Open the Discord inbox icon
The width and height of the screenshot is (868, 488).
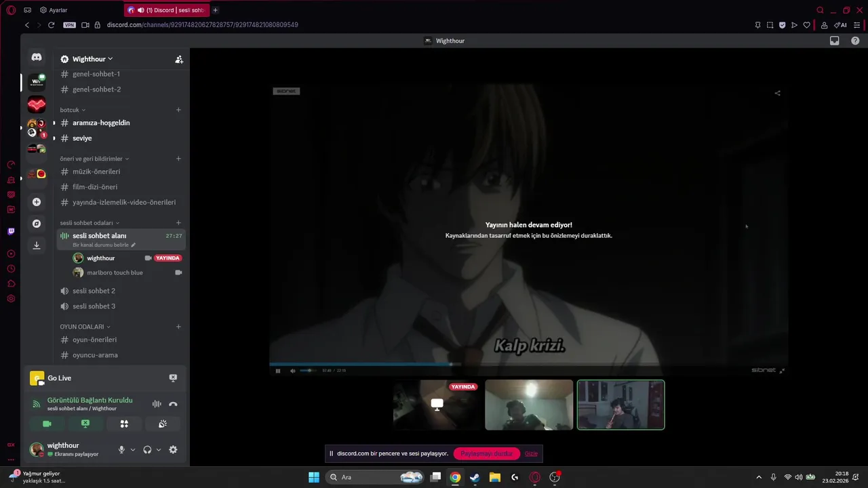click(835, 41)
